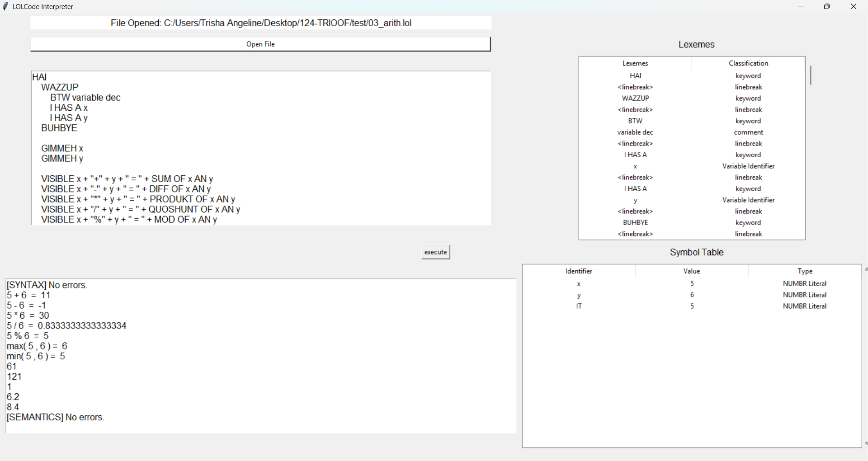This screenshot has height=461, width=868.
Task: Click the Lexemes table scrollbar thumb
Action: tap(811, 75)
